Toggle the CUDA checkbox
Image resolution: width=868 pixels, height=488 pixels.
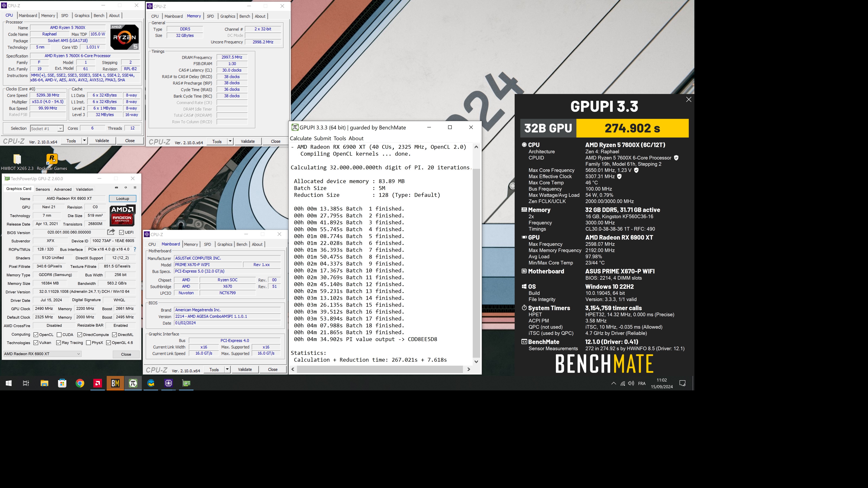point(59,335)
